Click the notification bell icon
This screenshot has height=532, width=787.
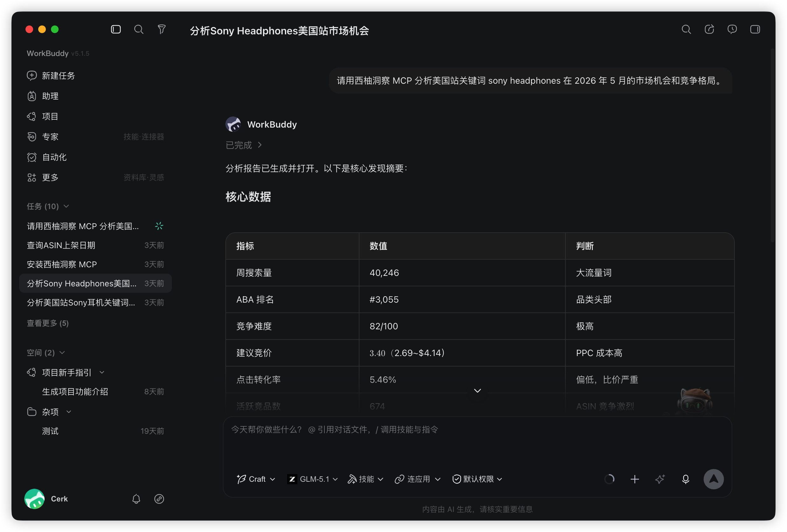click(136, 499)
